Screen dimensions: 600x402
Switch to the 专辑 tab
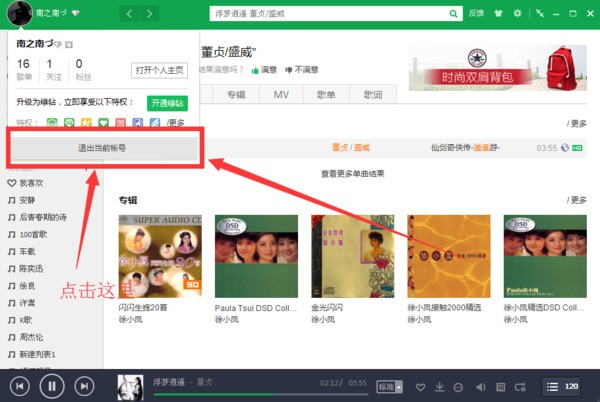[236, 94]
